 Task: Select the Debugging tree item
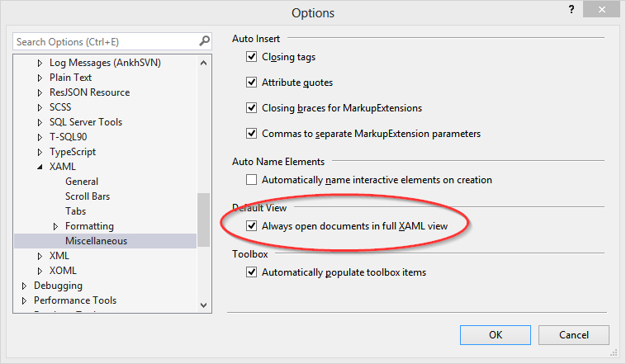point(58,286)
